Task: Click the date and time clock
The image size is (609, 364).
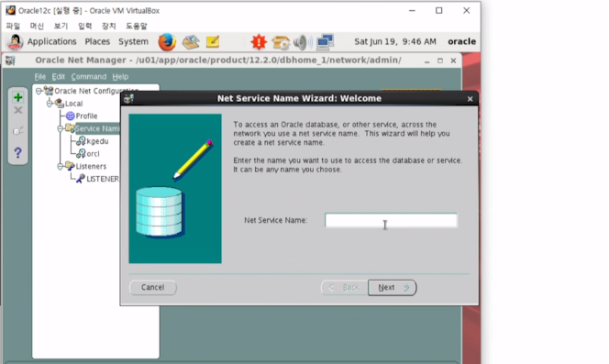Action: pyautogui.click(x=395, y=41)
